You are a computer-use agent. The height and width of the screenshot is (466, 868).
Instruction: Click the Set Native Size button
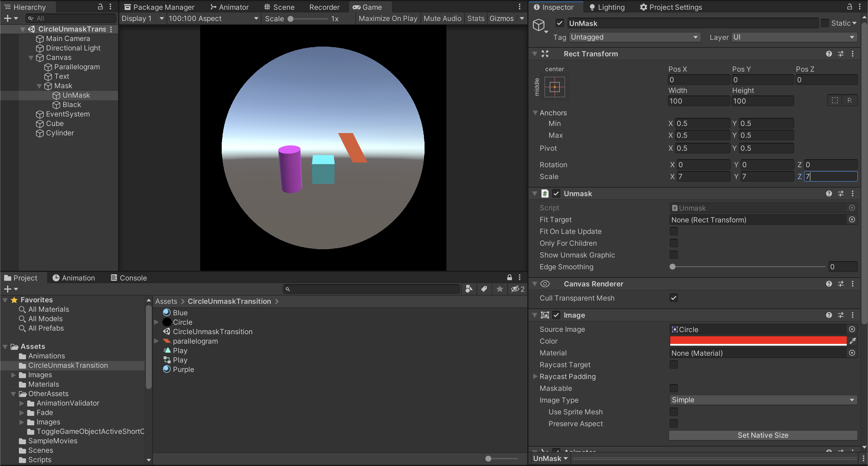point(763,435)
